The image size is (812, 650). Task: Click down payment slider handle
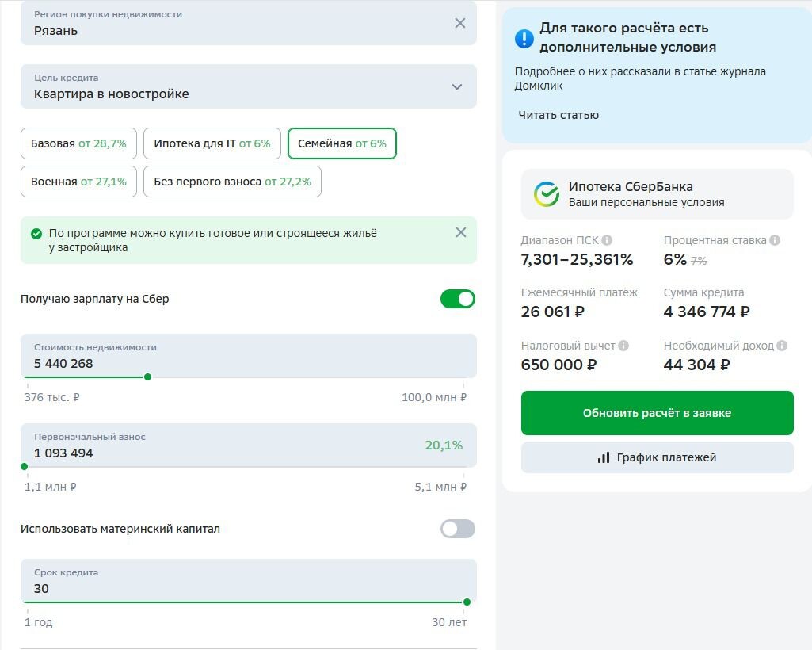[x=25, y=467]
